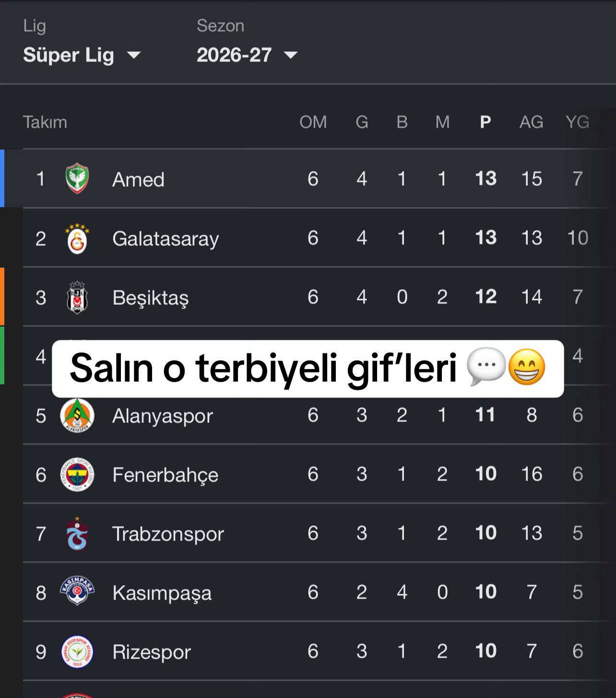Image resolution: width=616 pixels, height=698 pixels.
Task: Click the grinning face emoji in caption
Action: coord(527,367)
